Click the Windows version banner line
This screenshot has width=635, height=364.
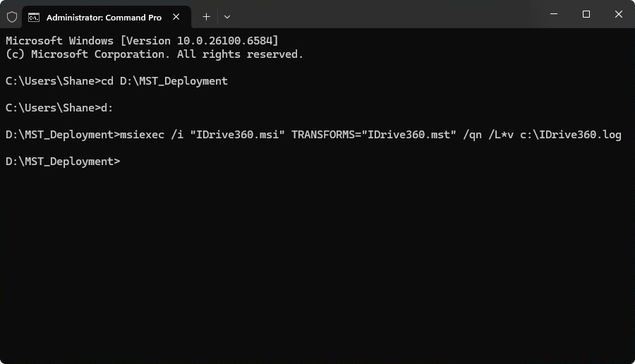pos(141,40)
